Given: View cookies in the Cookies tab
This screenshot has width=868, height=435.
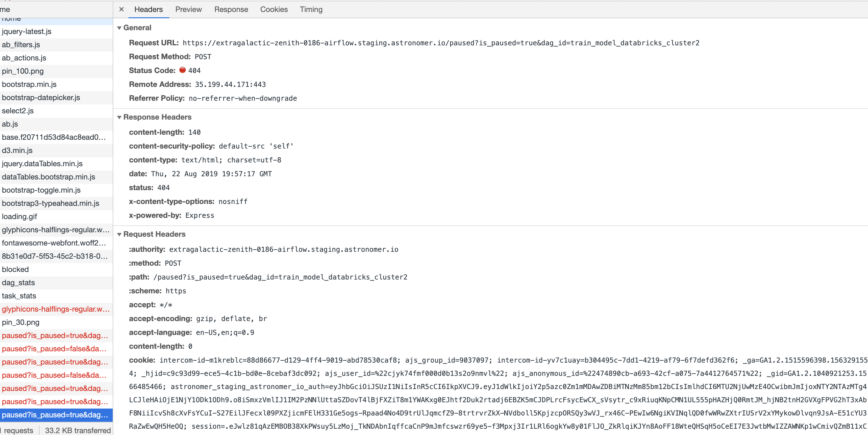Looking at the screenshot, I should pyautogui.click(x=273, y=9).
